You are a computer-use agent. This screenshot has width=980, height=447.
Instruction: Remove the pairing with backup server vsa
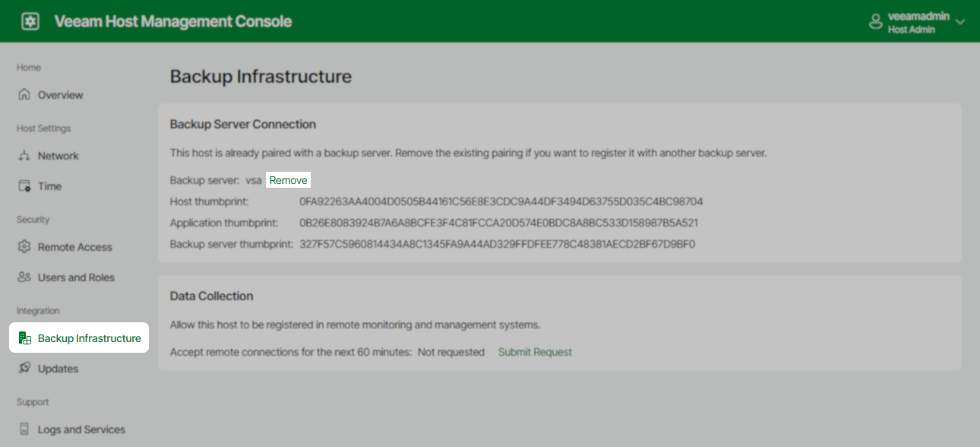tap(287, 179)
